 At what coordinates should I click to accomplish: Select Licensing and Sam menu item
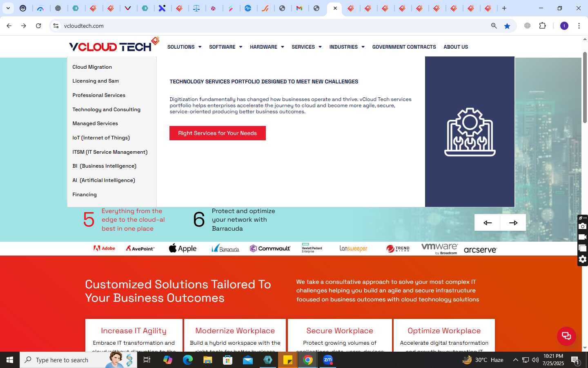96,81
